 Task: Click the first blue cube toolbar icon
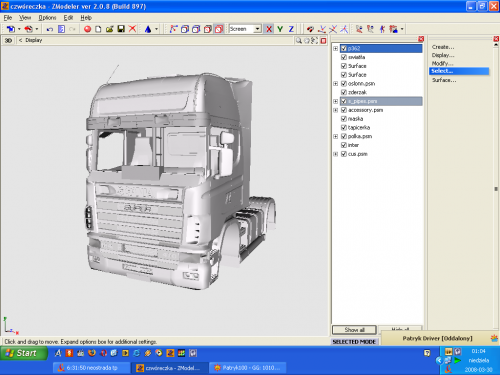(x=185, y=29)
